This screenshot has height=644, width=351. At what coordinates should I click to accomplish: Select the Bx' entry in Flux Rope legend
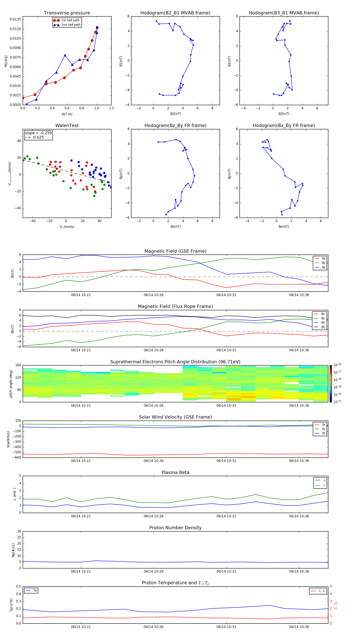[320, 314]
